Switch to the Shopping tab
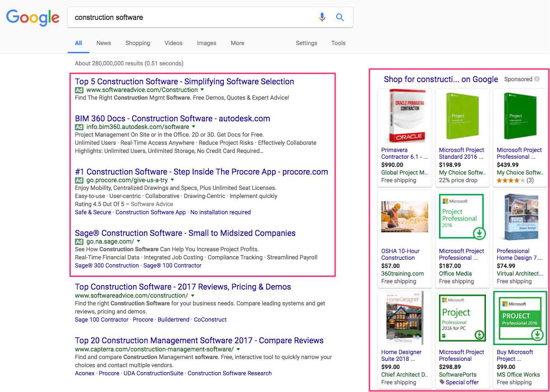 tap(138, 43)
